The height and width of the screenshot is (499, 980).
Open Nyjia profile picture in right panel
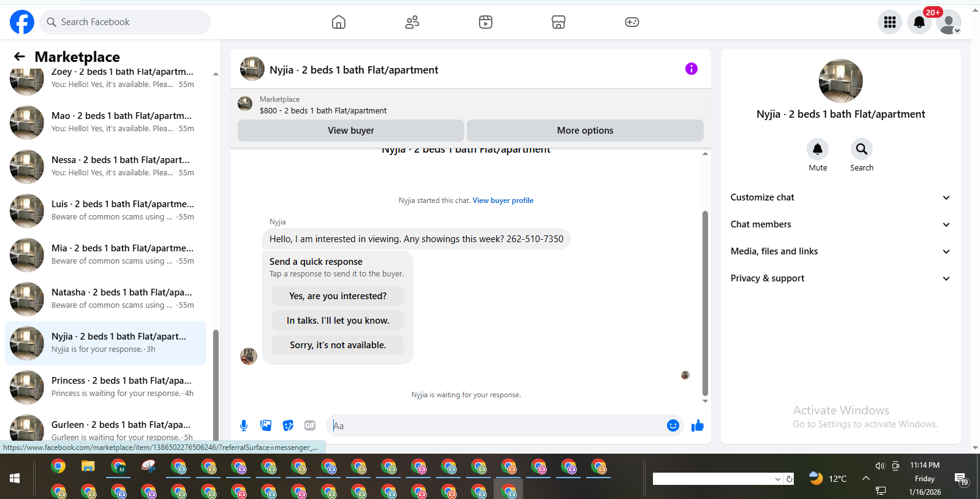pyautogui.click(x=840, y=81)
